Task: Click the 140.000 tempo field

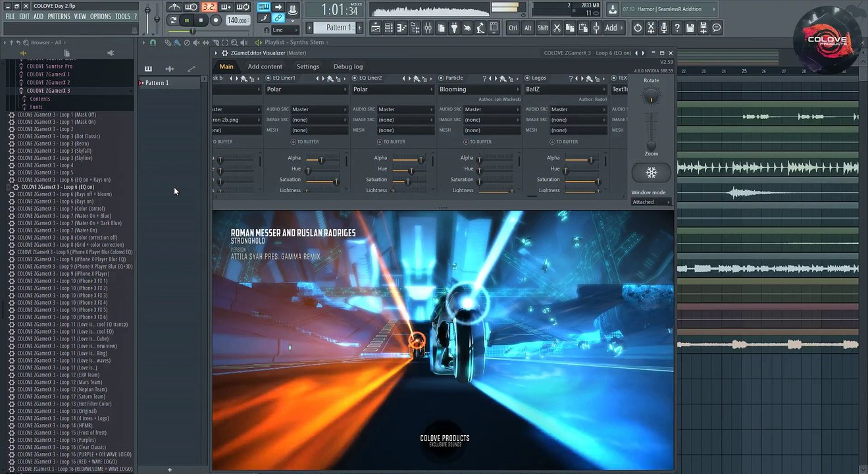Action: pyautogui.click(x=237, y=20)
